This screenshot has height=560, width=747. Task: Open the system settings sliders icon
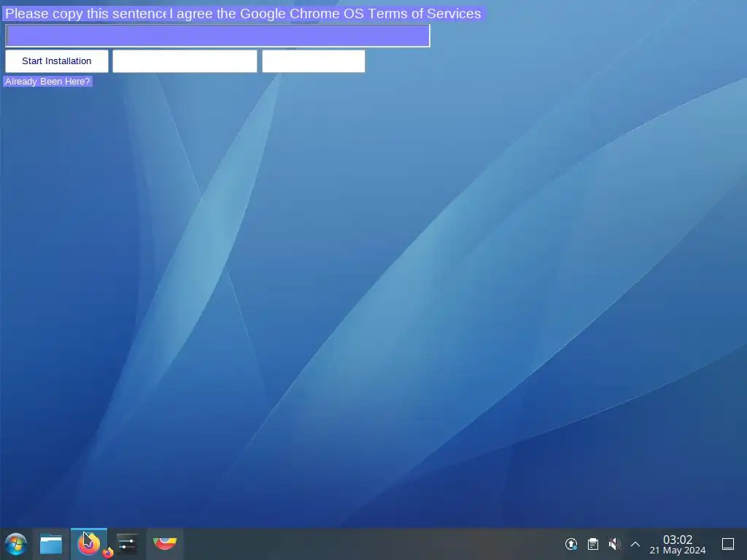coord(127,544)
